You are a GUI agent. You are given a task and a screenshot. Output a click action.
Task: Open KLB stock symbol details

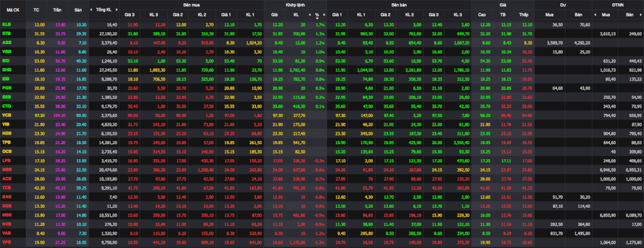(x=6, y=25)
